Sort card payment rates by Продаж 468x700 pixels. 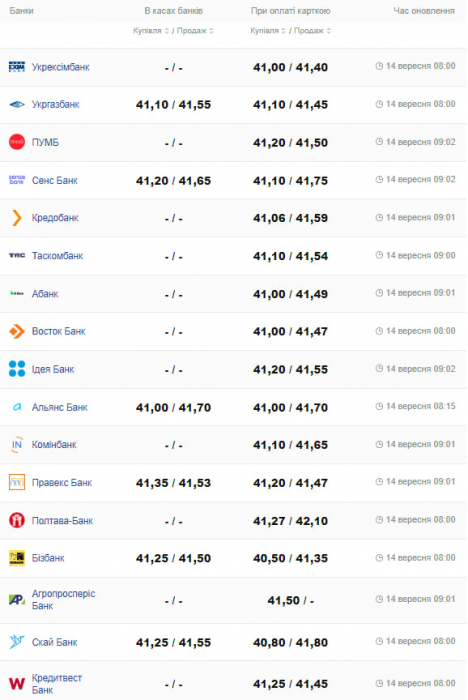coord(313,31)
